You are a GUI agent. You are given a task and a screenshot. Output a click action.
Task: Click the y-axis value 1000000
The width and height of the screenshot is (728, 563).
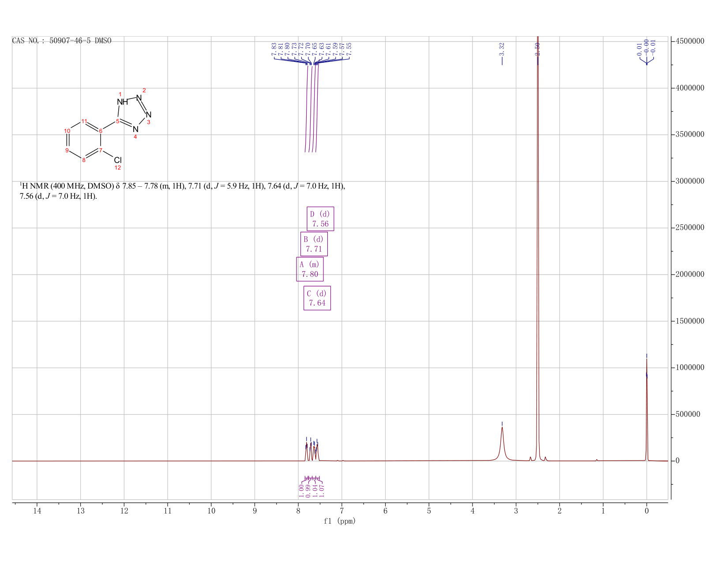(690, 367)
